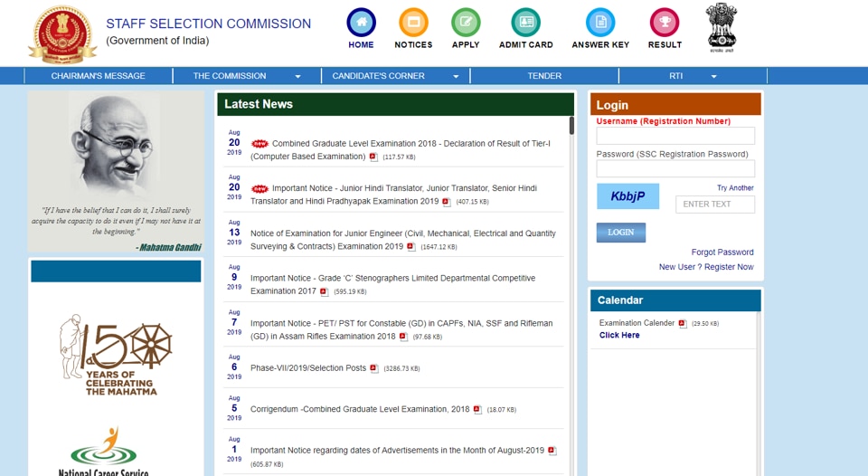Open Grade 'C' Stenographers notice link
Screen dimensions: 868x476
pos(392,285)
